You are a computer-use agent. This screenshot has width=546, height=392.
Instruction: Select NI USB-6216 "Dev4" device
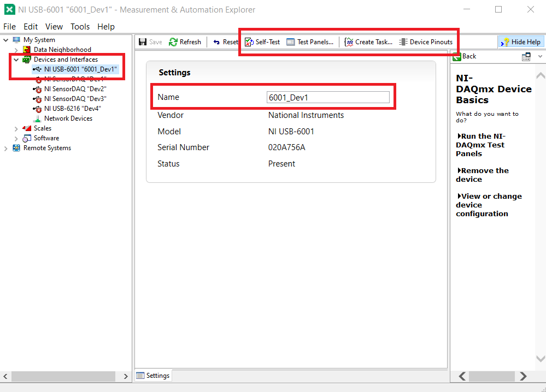(x=72, y=109)
